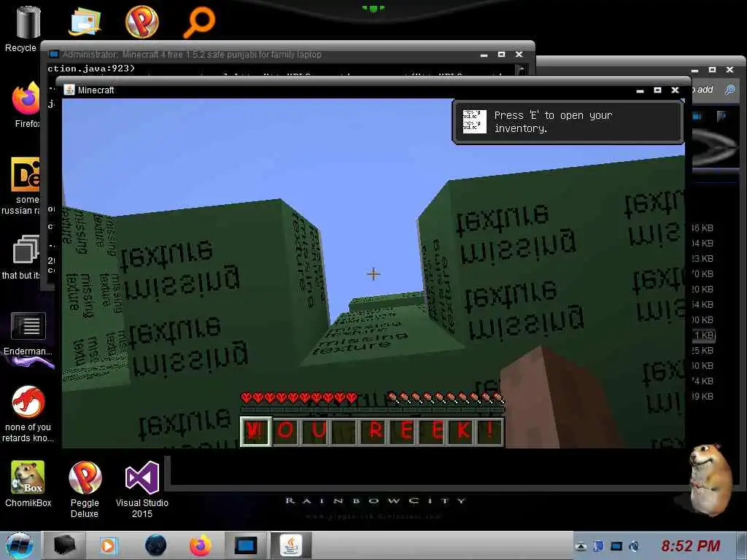Click the black box taskbar icon

(65, 545)
